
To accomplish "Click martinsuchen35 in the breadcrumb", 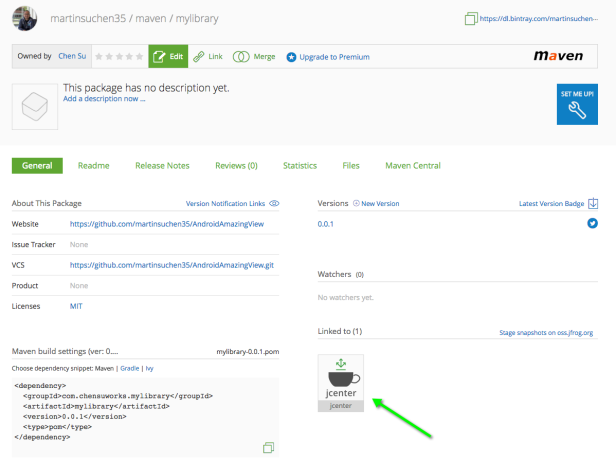I will (88, 18).
